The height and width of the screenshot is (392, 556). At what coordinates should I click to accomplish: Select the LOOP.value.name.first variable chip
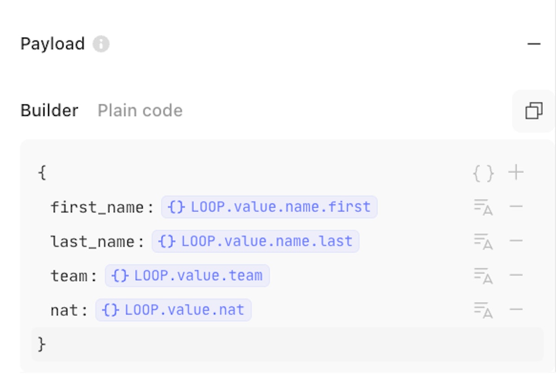[x=269, y=207]
